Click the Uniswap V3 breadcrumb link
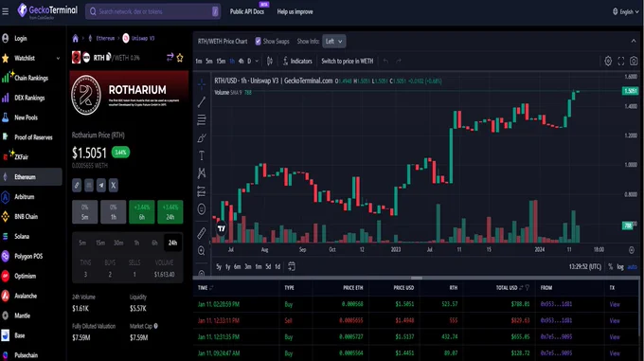644x361 pixels. [143, 38]
